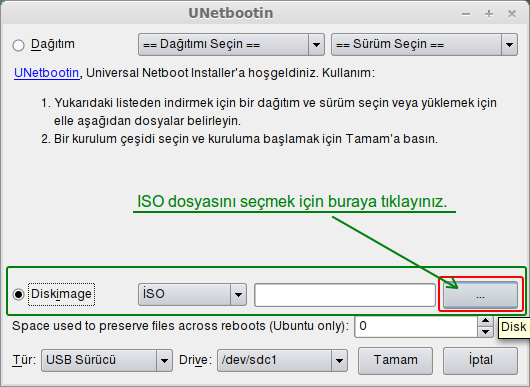Click the Tamam button

tap(395, 361)
